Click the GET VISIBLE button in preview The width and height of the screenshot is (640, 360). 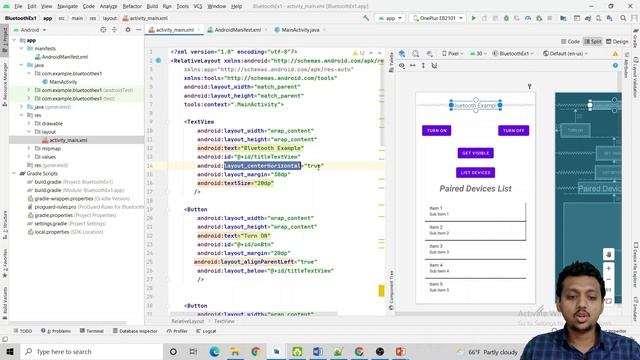click(476, 153)
